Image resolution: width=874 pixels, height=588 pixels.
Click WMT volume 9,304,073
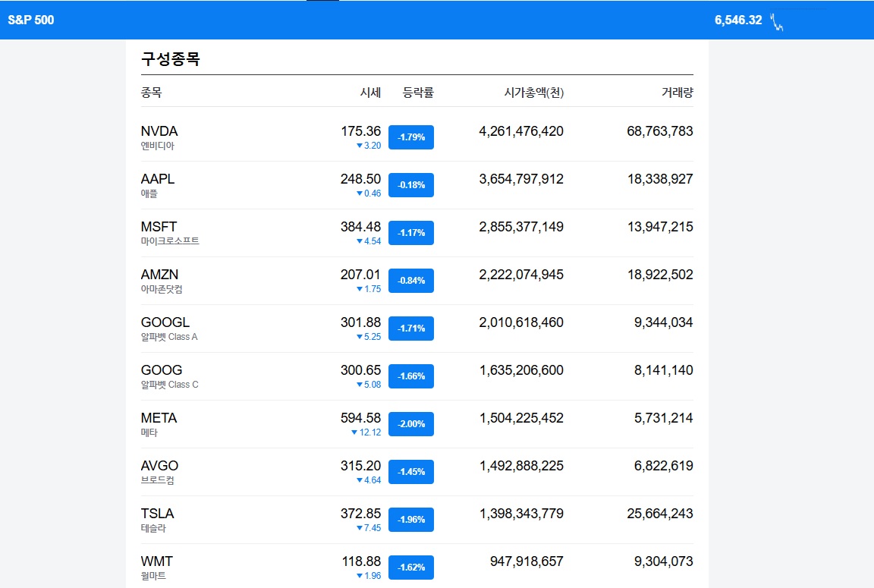tap(663, 561)
